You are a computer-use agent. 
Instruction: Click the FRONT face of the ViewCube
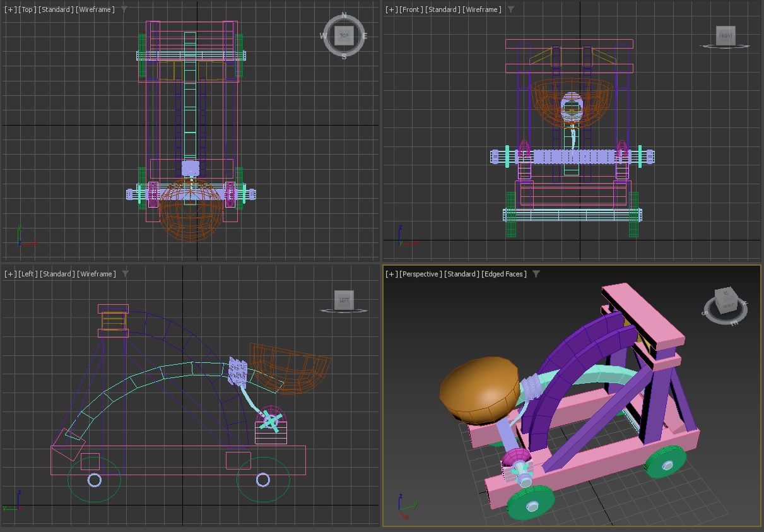pos(726,35)
